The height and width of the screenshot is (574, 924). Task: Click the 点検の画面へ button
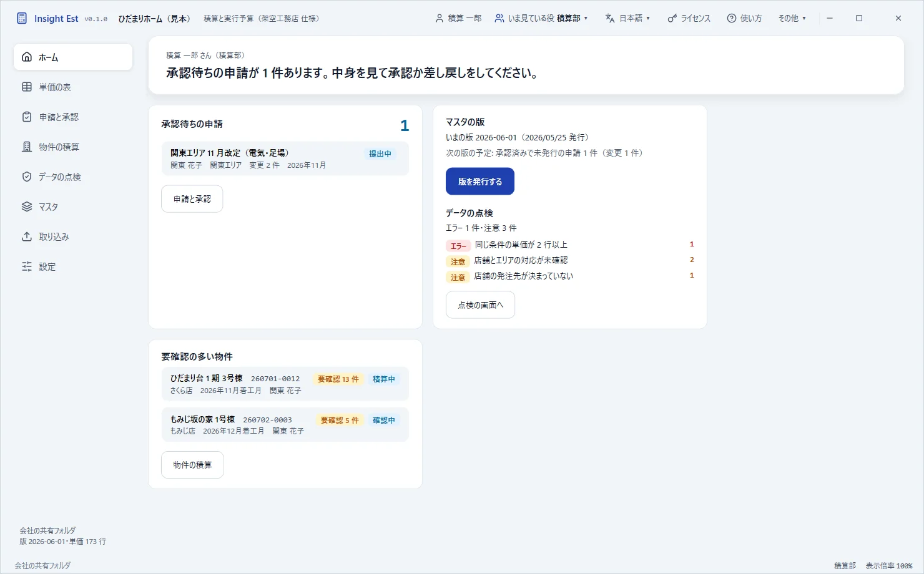[x=480, y=305]
